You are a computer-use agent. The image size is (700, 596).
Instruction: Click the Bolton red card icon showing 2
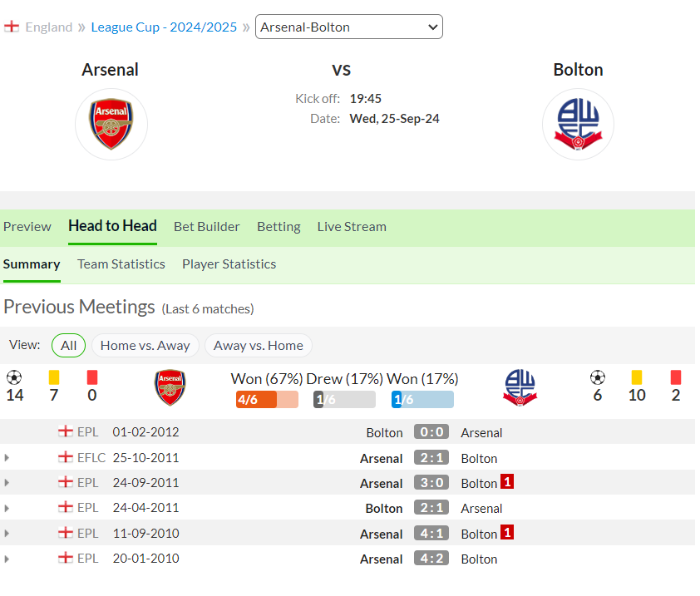pos(675,377)
